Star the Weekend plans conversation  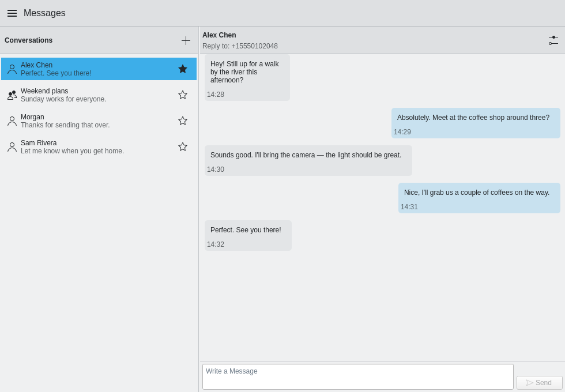[x=183, y=95]
